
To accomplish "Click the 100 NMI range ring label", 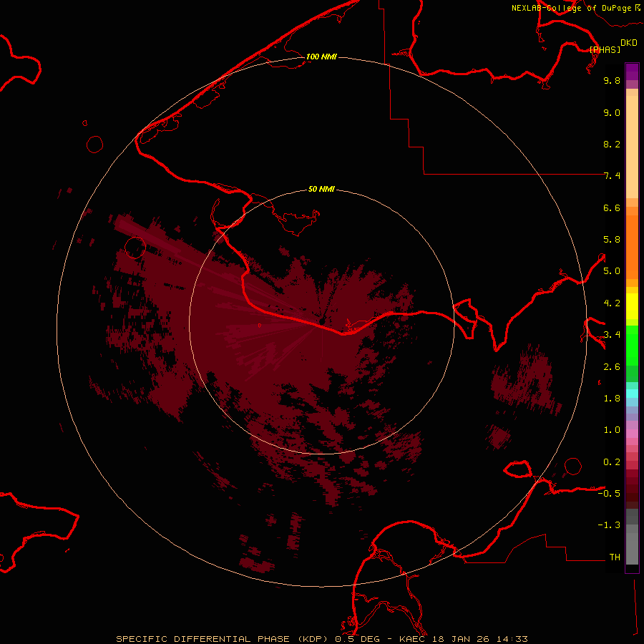I will point(321,57).
